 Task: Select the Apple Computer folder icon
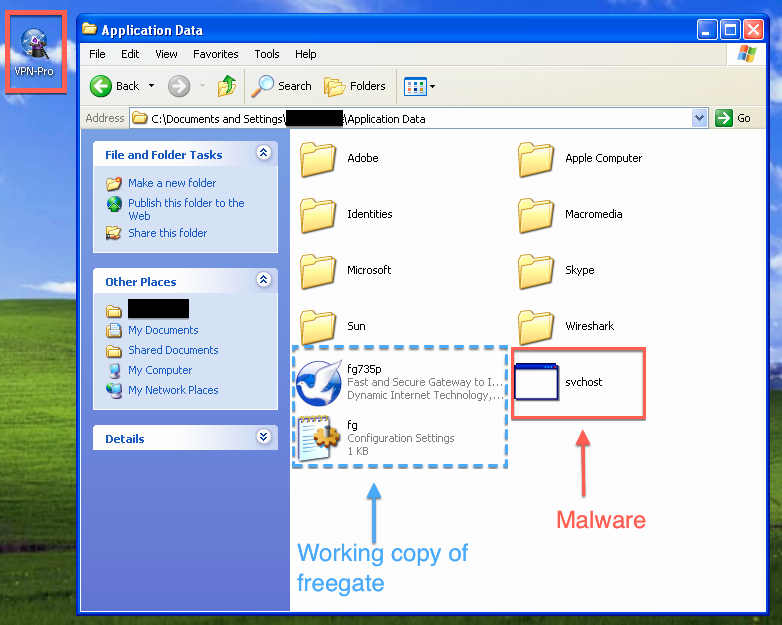pos(536,159)
